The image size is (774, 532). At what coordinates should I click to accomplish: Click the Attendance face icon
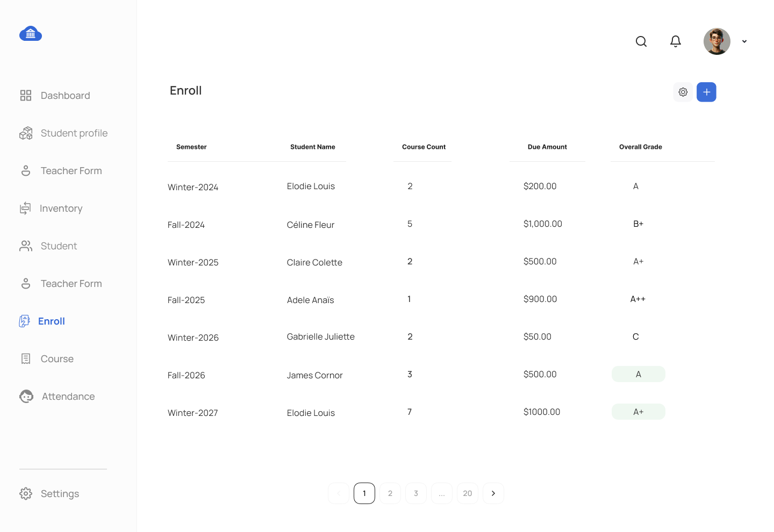26,397
